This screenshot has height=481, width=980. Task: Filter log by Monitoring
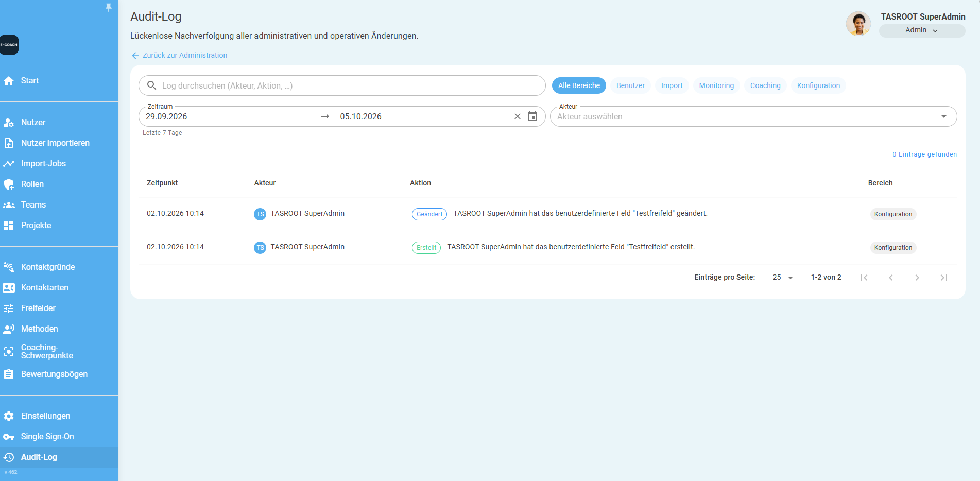716,85
